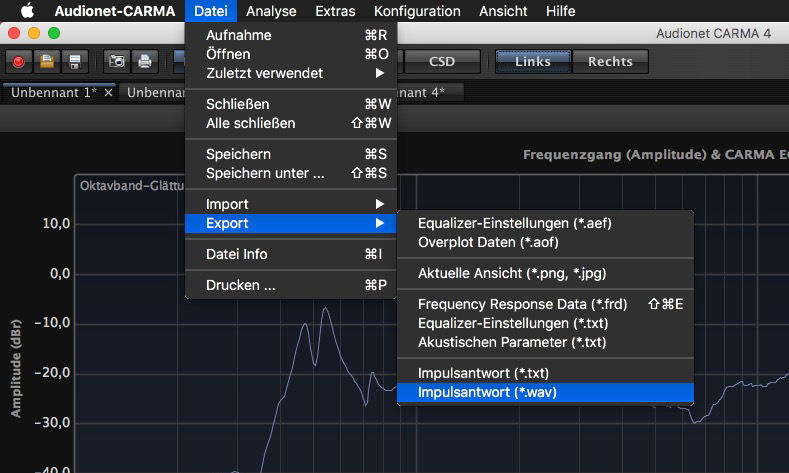The image size is (789, 473).
Task: Export Equalizer-Einstellungen (*.aef)
Action: tap(545, 223)
